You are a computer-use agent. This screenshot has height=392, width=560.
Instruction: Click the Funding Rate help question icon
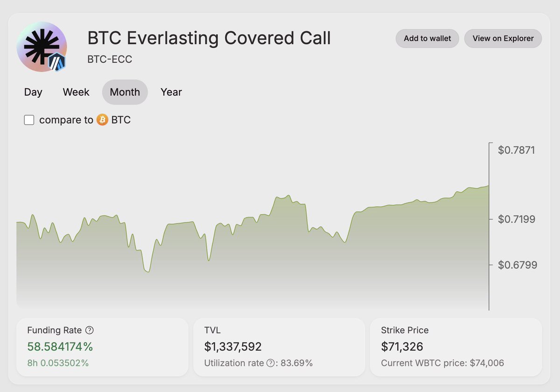click(90, 330)
